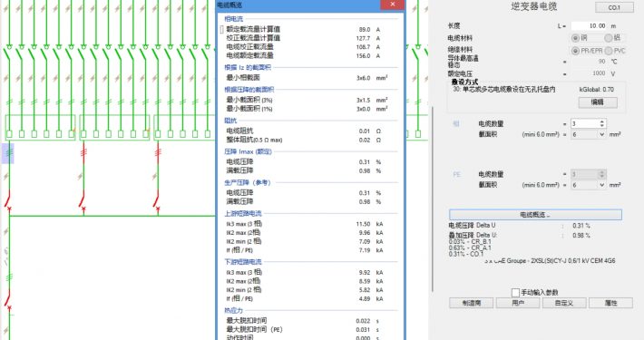Click the 下游短路电流 section header
The width and height of the screenshot is (644, 340).
click(x=243, y=261)
